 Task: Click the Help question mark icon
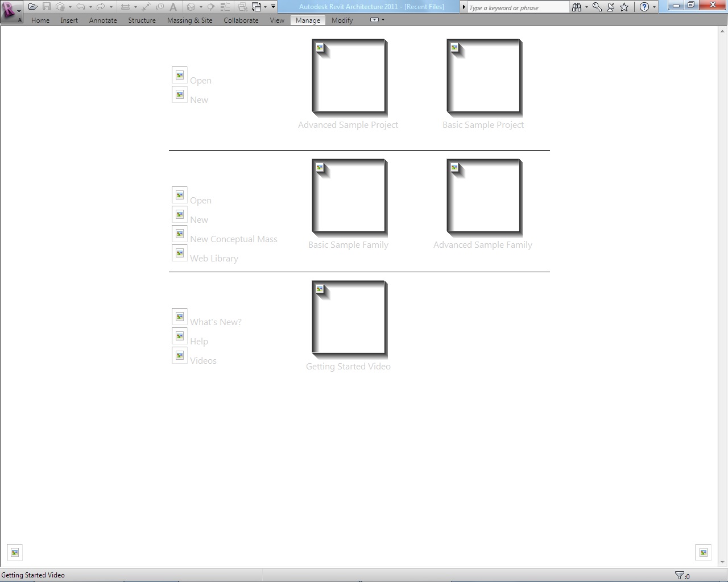point(644,7)
